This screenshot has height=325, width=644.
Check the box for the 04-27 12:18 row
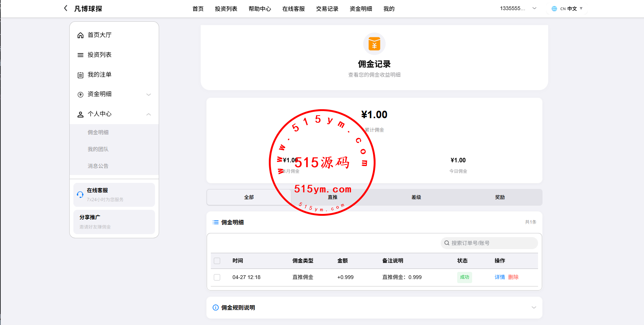pos(217,278)
